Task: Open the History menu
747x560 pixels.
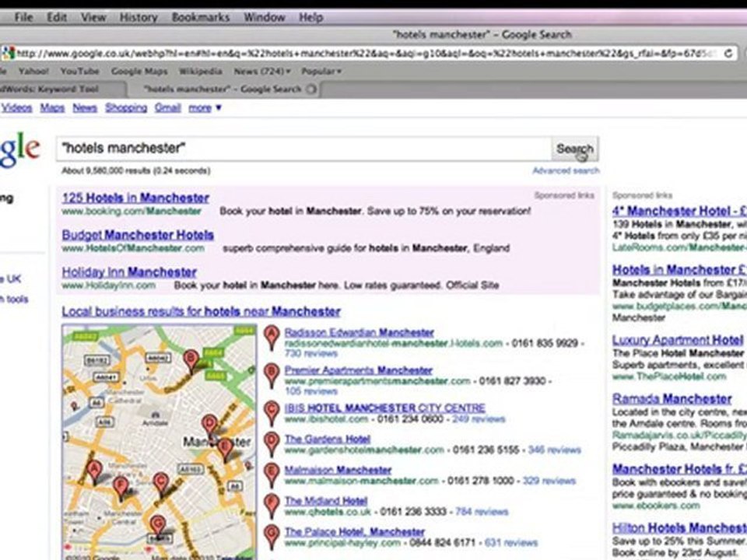Action: click(139, 18)
